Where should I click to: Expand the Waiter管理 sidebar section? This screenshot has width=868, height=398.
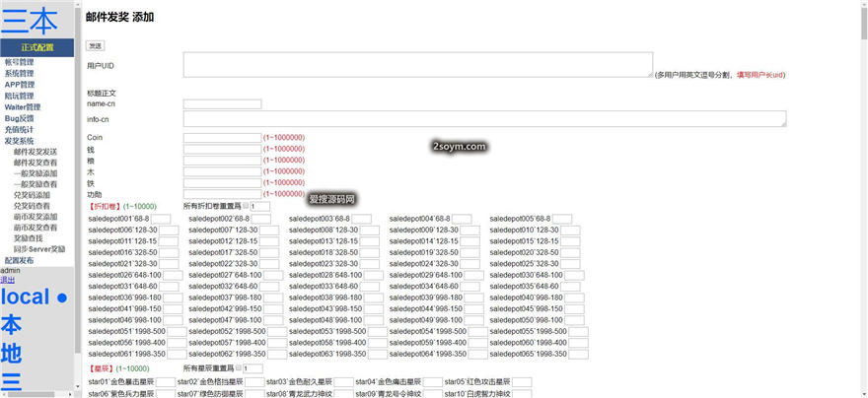coord(23,107)
